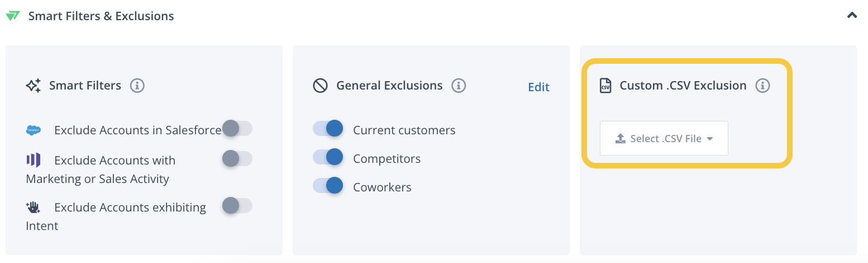Click the Smart Filters & Exclusions heading
The image size is (868, 263).
[101, 16]
